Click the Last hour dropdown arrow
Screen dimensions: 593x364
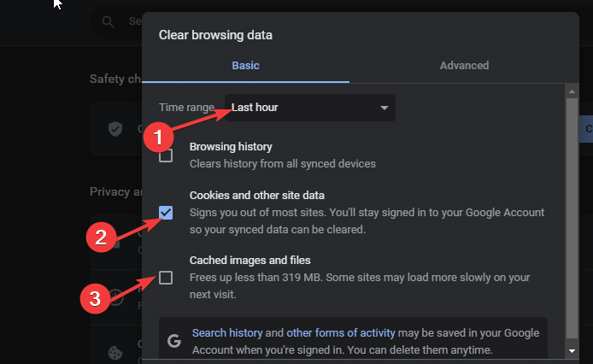385,108
